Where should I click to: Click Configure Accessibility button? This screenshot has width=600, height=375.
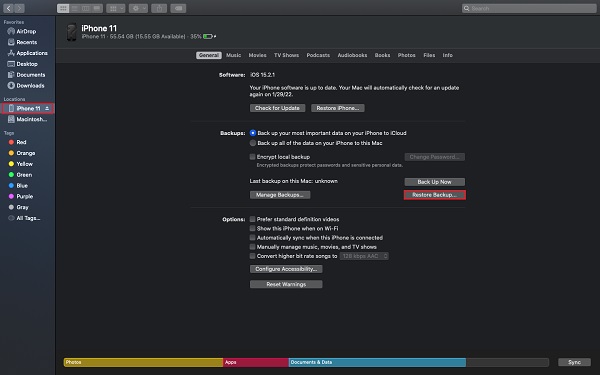(286, 269)
